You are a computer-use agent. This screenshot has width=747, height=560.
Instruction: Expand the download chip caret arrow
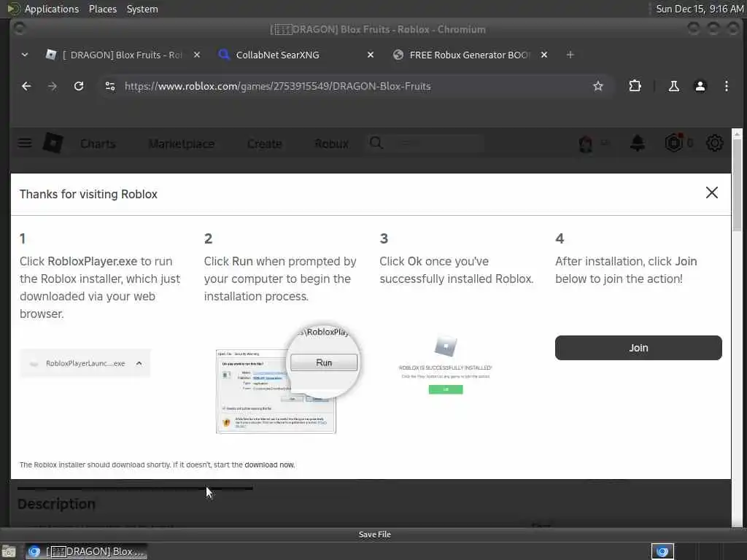[x=139, y=363]
